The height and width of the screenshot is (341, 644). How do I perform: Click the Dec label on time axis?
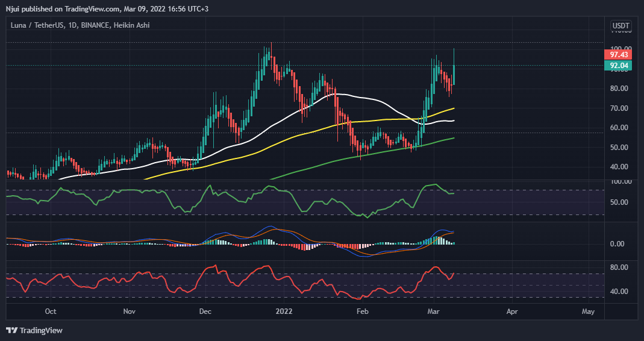tap(205, 311)
